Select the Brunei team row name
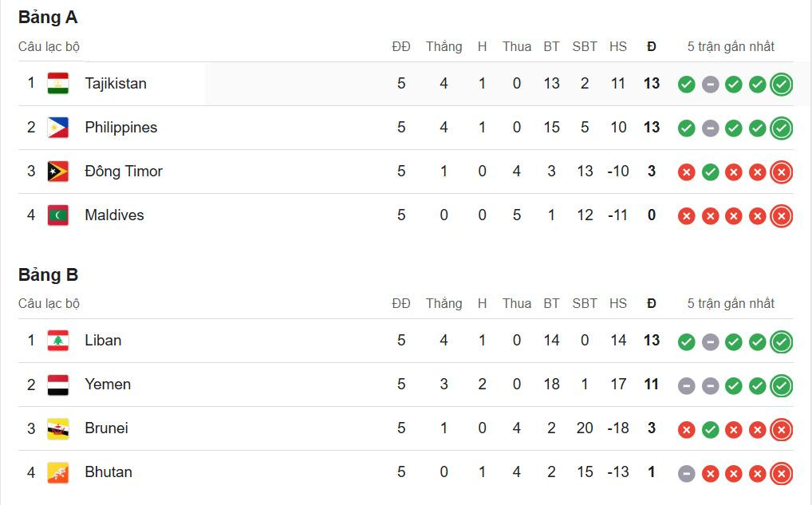 (106, 428)
